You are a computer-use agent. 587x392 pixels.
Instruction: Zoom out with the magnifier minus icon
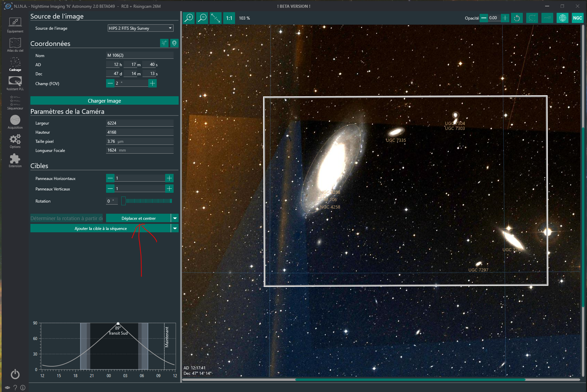click(x=202, y=18)
